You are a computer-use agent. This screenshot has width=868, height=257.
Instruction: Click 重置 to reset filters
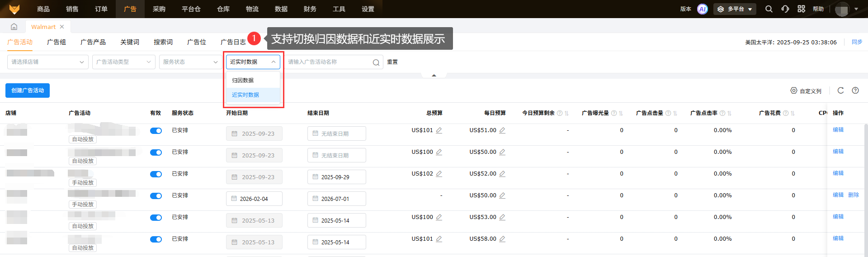[392, 62]
